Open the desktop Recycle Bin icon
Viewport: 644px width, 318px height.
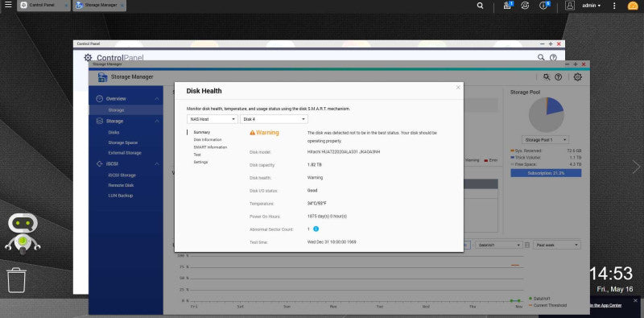[x=16, y=280]
